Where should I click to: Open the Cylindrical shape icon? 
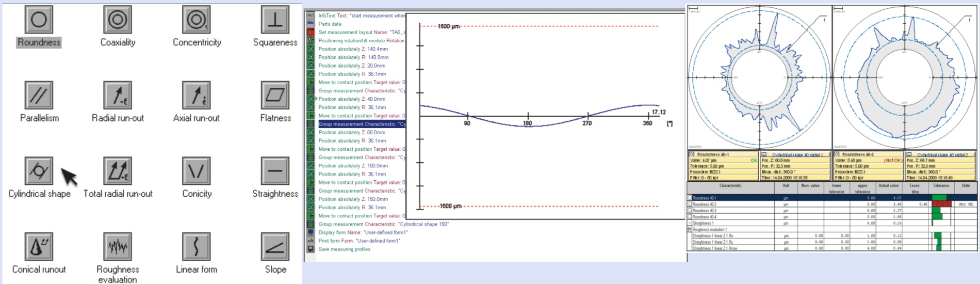(39, 171)
